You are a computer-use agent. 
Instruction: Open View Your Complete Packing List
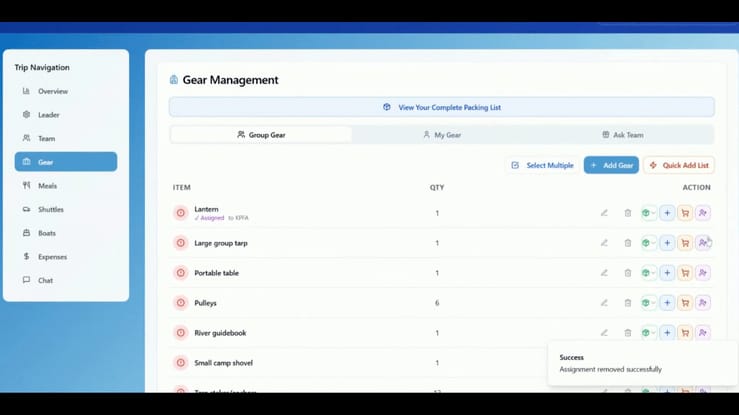pyautogui.click(x=441, y=107)
